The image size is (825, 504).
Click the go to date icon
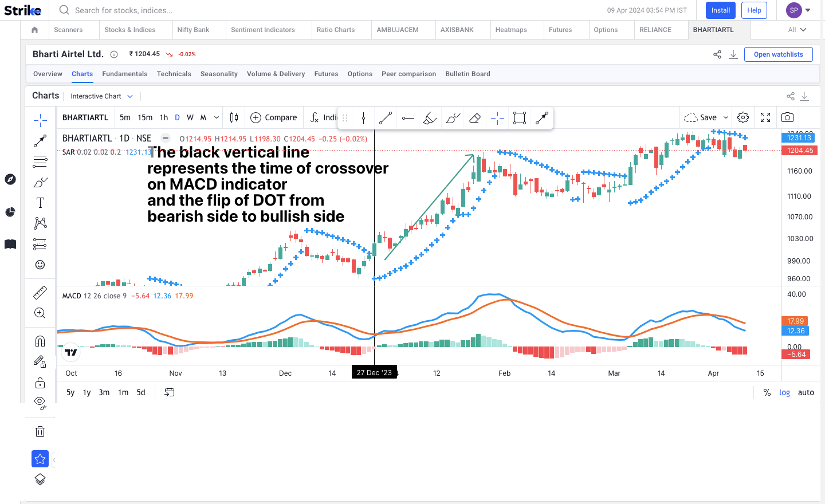(170, 392)
